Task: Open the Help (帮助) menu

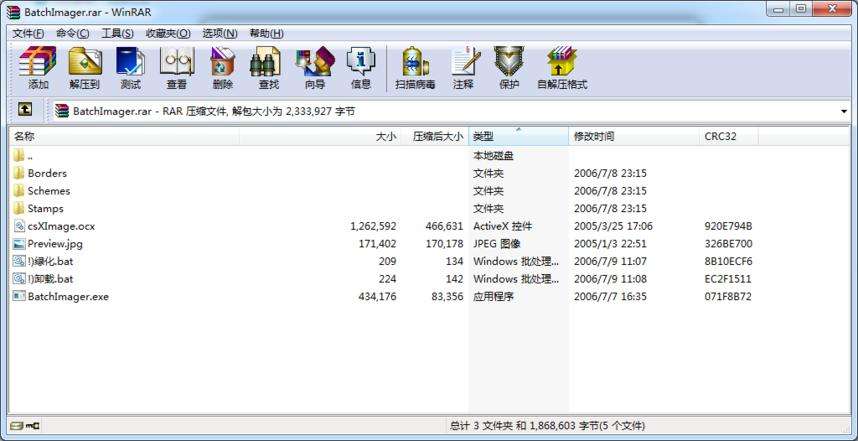Action: click(266, 33)
